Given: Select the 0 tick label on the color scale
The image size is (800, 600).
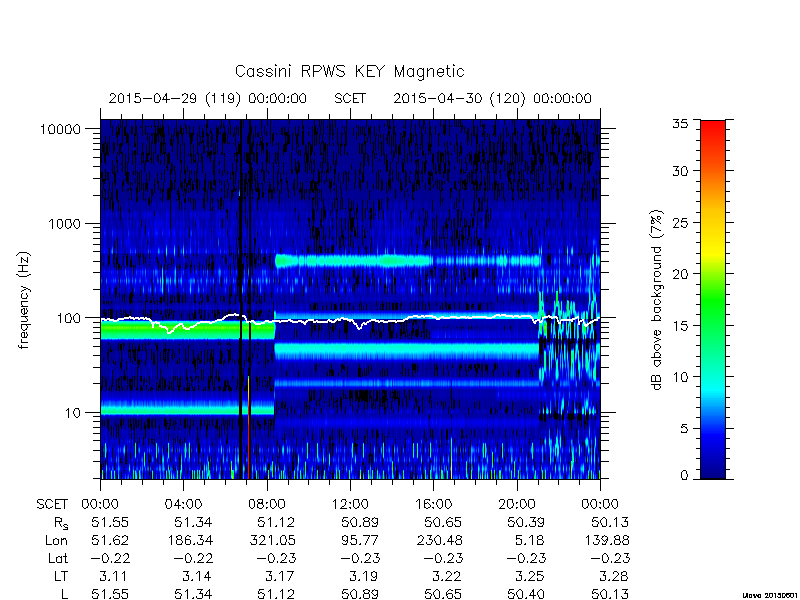Looking at the screenshot, I should click(x=684, y=476).
